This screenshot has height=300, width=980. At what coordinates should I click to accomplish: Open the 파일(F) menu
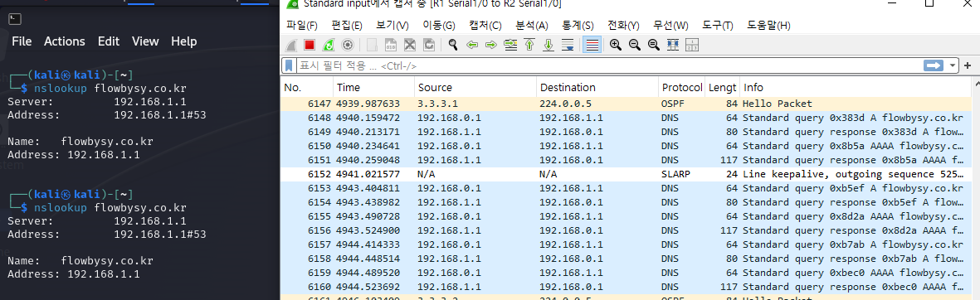[x=302, y=26]
